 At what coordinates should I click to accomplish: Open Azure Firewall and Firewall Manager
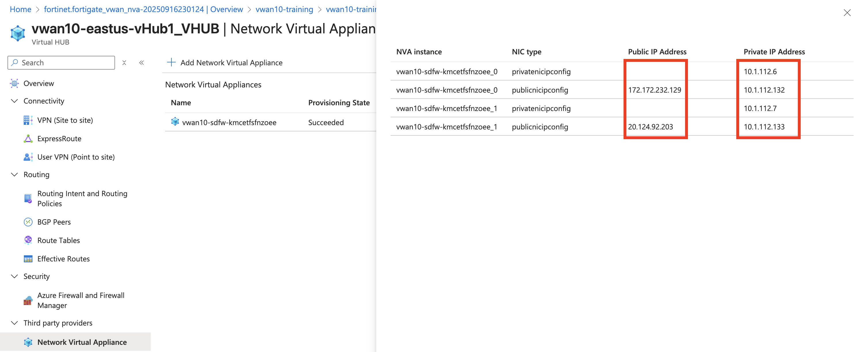(81, 301)
